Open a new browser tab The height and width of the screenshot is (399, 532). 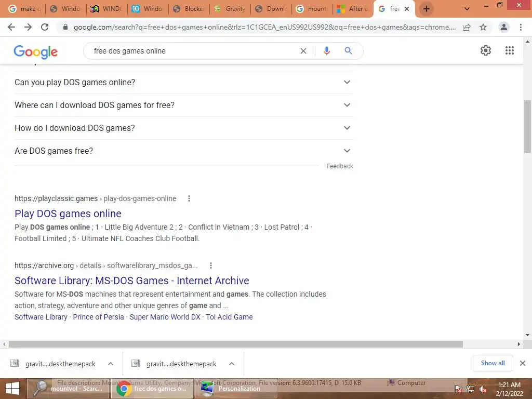pyautogui.click(x=427, y=9)
